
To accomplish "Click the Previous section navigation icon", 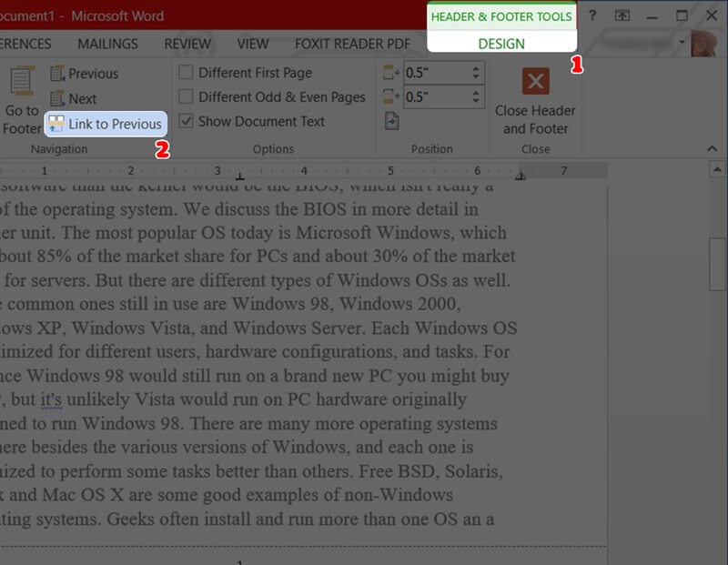I will tap(57, 74).
